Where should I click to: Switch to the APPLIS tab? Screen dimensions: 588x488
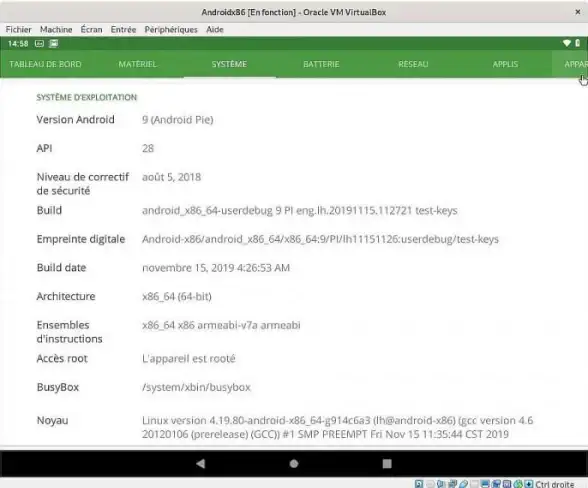[506, 65]
